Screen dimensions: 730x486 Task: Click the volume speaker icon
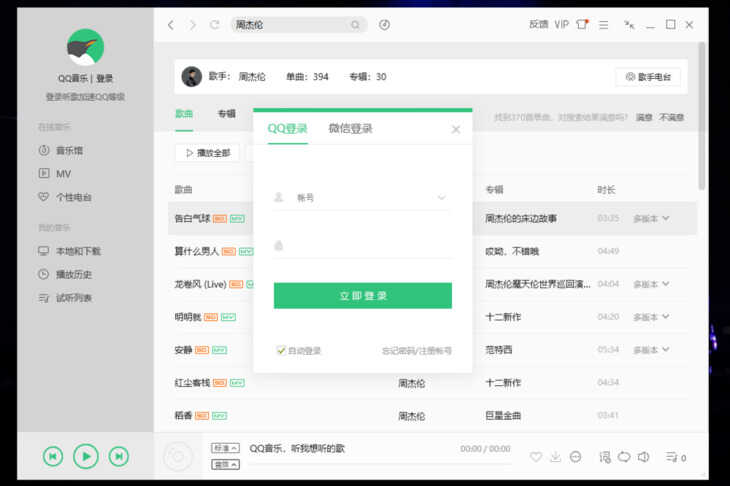644,457
